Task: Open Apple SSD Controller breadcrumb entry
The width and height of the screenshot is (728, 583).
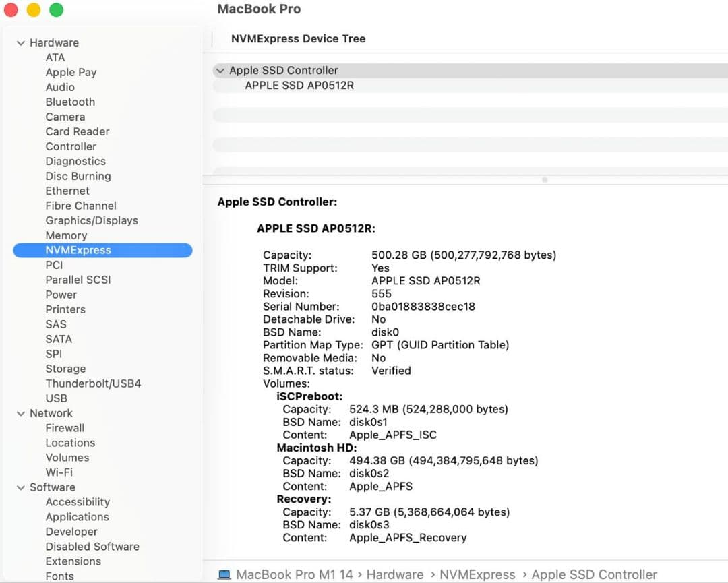Action: point(595,574)
